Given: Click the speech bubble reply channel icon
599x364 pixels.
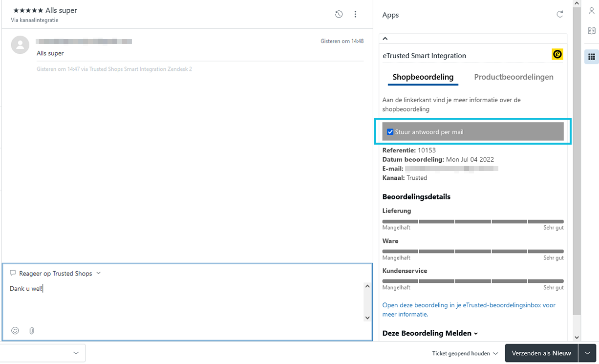Looking at the screenshot, I should click(13, 273).
